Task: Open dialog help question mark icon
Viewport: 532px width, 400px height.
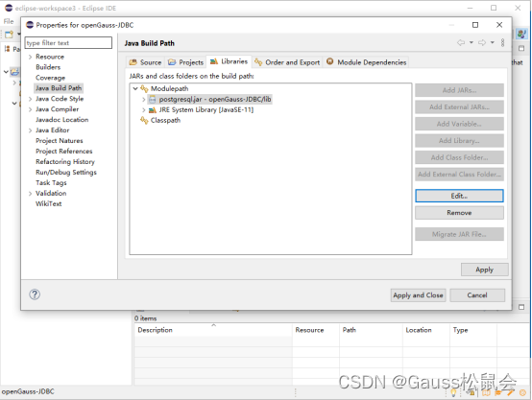Action: (35, 294)
